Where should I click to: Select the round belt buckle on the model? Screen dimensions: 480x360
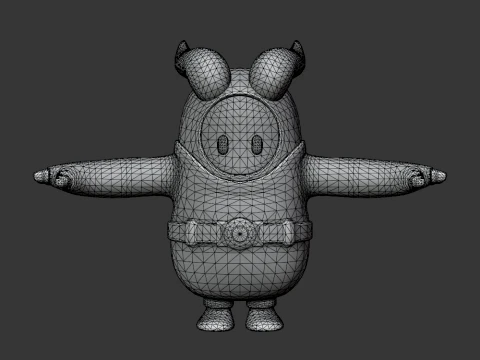coord(240,234)
